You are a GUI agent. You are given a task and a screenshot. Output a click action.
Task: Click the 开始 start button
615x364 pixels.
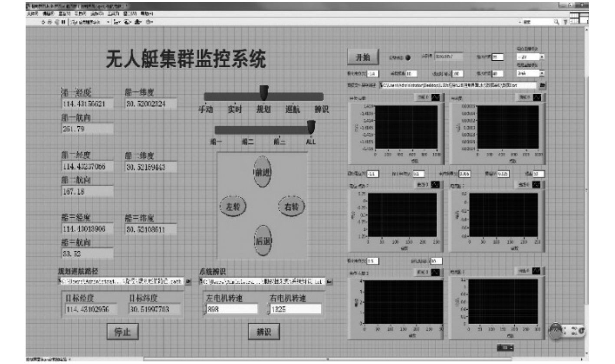point(363,57)
